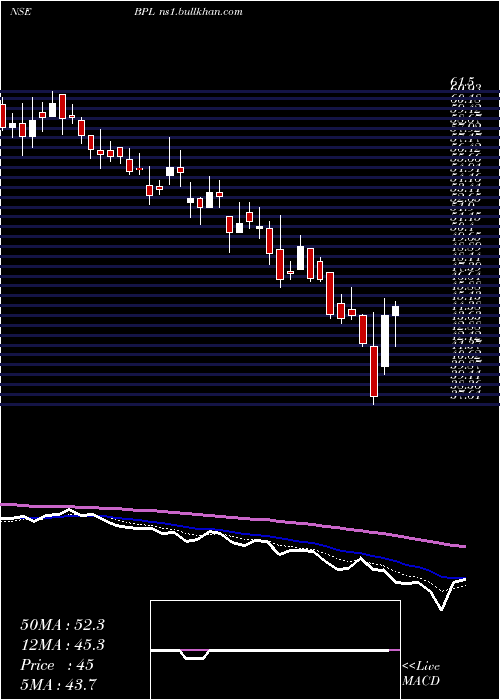Click the Price : 45 value
The height and width of the screenshot is (700, 500).
pos(57,665)
